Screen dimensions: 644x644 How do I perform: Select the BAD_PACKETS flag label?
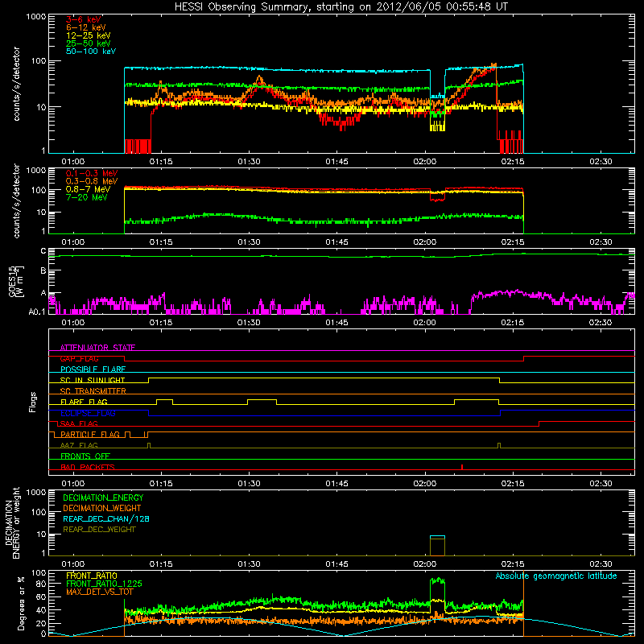pyautogui.click(x=88, y=467)
